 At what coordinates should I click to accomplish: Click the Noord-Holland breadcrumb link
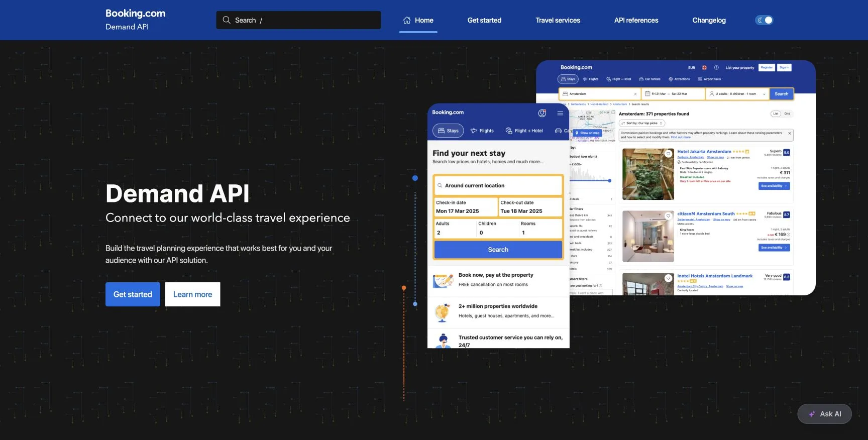click(x=599, y=104)
